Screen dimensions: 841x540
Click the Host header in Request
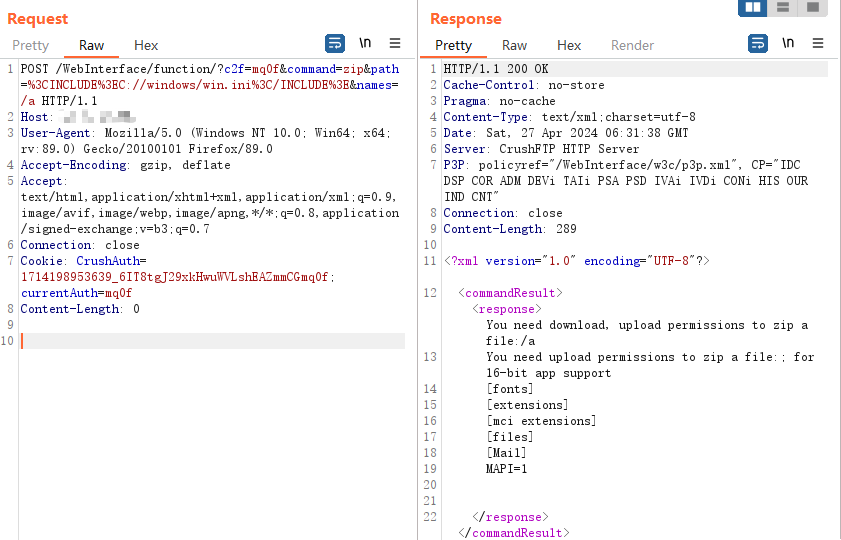[78, 117]
